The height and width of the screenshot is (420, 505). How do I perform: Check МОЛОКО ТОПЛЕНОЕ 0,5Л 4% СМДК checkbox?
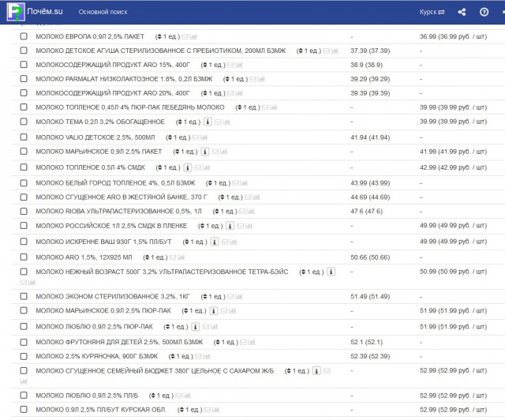pyautogui.click(x=24, y=167)
